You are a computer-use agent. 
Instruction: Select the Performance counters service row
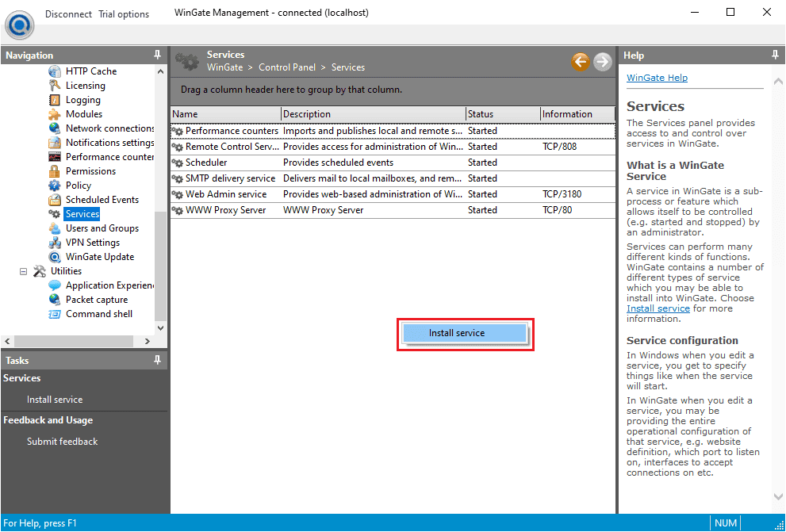pos(393,132)
